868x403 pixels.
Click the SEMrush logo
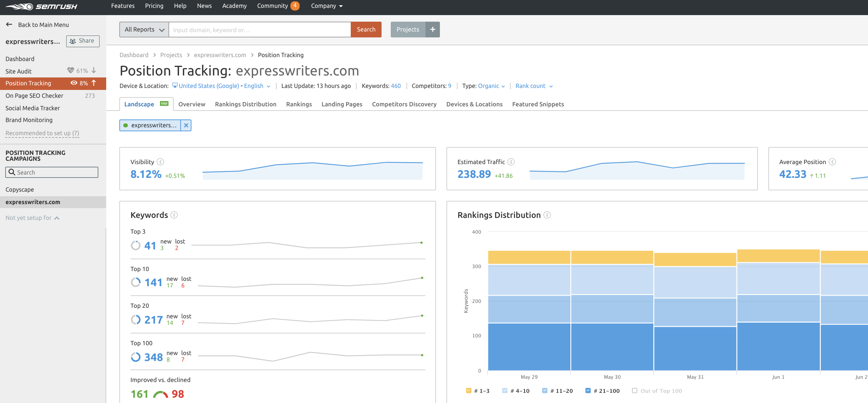click(41, 7)
